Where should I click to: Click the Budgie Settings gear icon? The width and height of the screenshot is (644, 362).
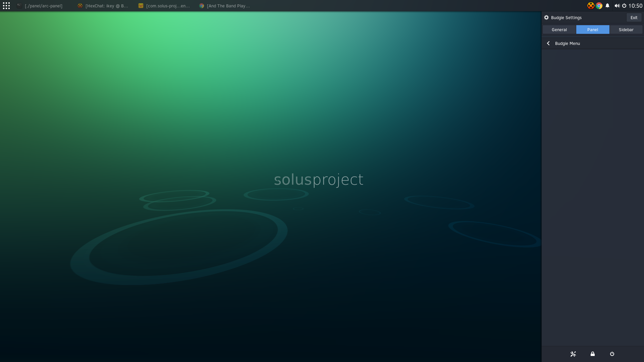[x=546, y=17]
